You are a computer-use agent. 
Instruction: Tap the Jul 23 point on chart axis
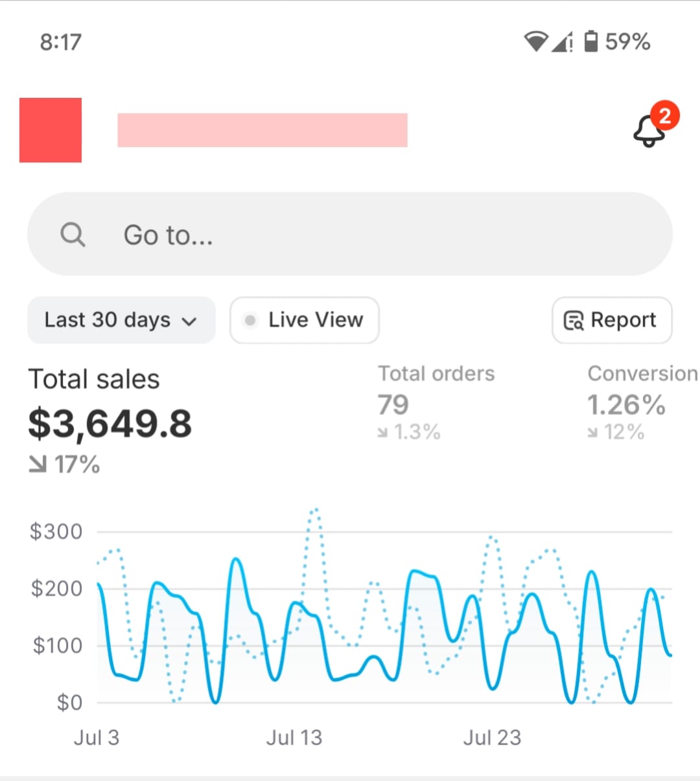(x=492, y=738)
